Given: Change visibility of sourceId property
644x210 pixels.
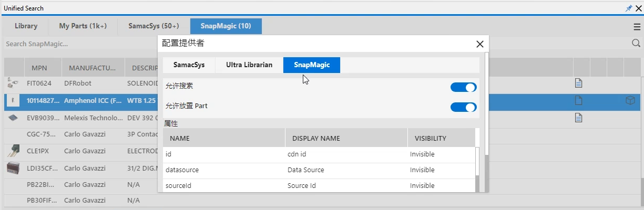Looking at the screenshot, I should [441, 186].
